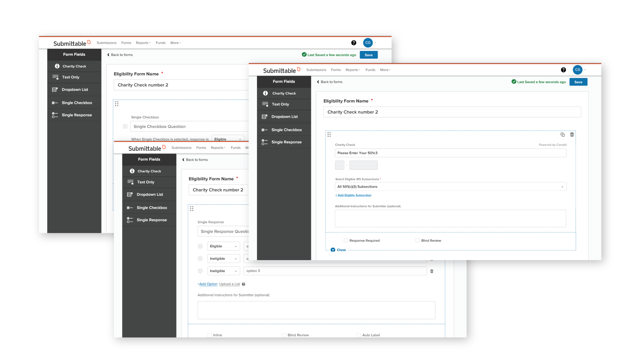Enable the Response Required checkbox
Image resolution: width=644 pixels, height=362 pixels.
click(x=346, y=240)
